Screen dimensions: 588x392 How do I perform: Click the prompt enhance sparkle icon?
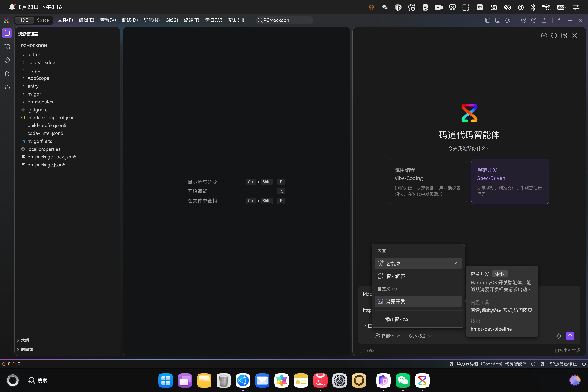(x=558, y=336)
